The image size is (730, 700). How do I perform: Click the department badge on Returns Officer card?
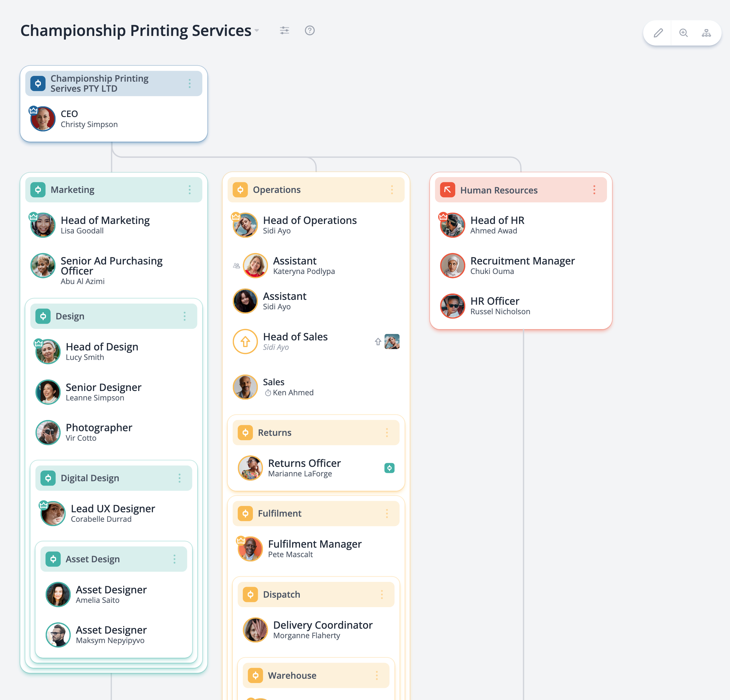click(x=389, y=468)
